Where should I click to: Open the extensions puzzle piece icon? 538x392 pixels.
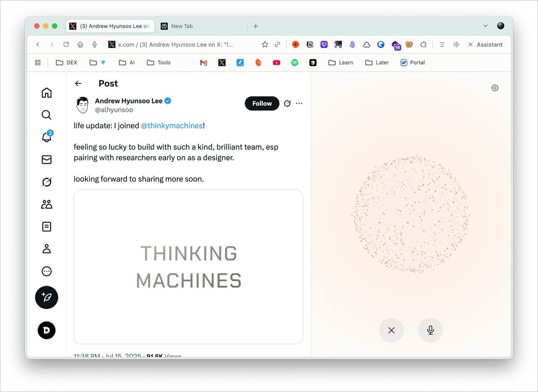point(423,44)
